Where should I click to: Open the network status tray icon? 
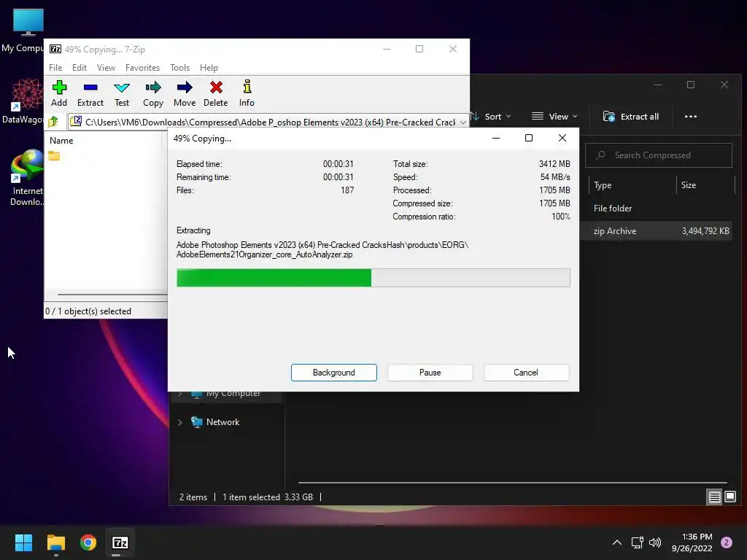tap(637, 542)
